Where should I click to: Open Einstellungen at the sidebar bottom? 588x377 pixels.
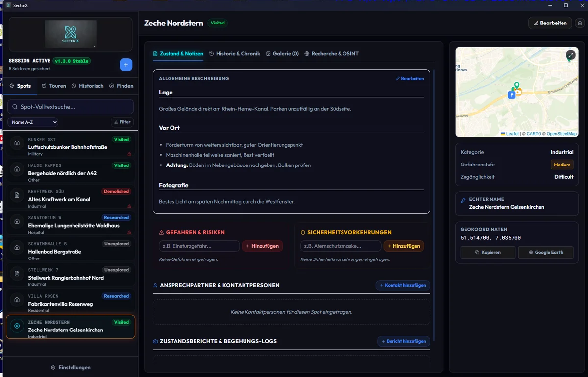point(71,367)
